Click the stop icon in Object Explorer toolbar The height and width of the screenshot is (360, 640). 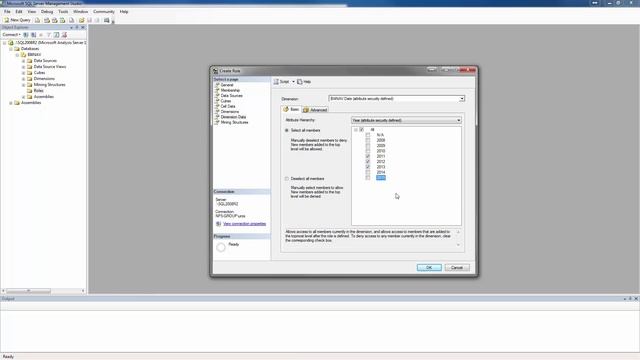point(41,35)
